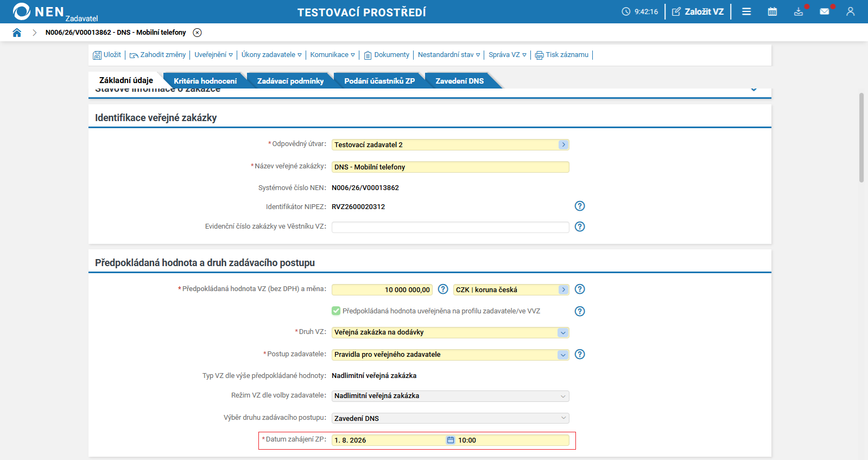Switch to Zadávací podmínky tab
The height and width of the screenshot is (460, 868).
[x=290, y=81]
